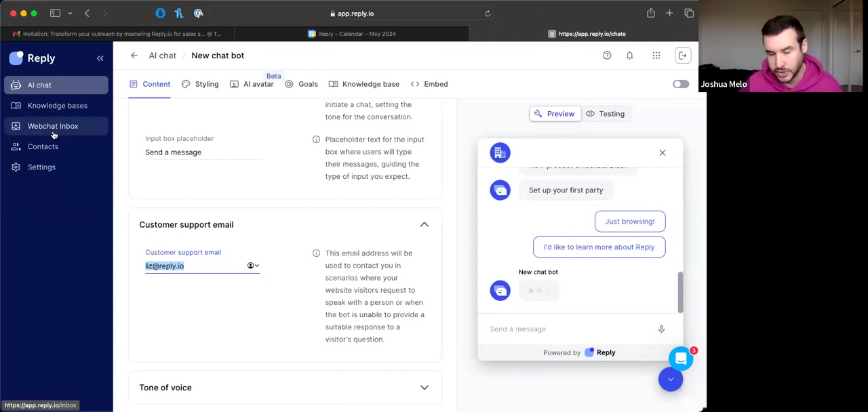Screen dimensions: 868x412
Task: Open the Gmail Invitation browser tab
Action: (x=117, y=34)
